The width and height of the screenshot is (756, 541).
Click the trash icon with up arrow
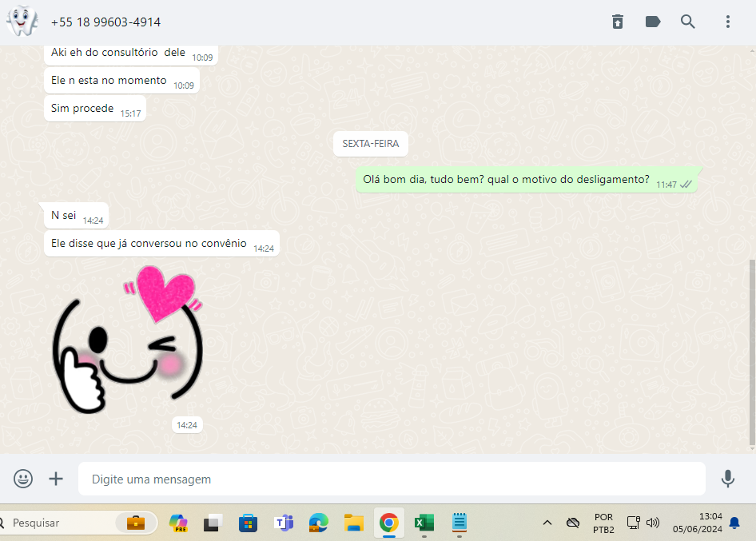[x=618, y=22]
